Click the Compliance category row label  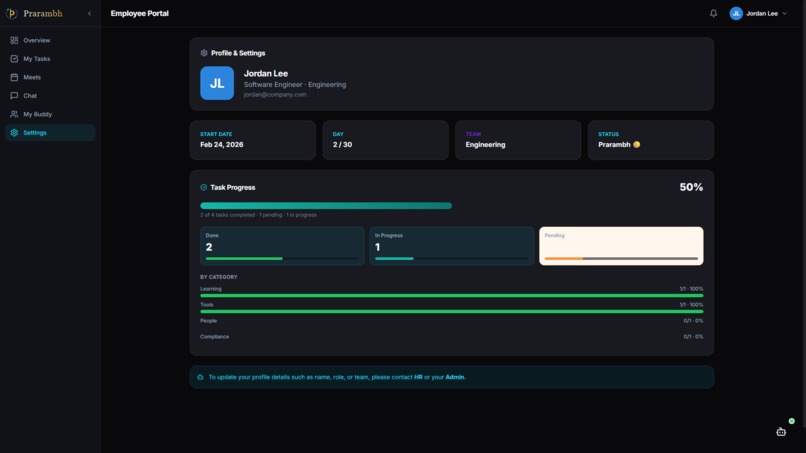point(215,337)
